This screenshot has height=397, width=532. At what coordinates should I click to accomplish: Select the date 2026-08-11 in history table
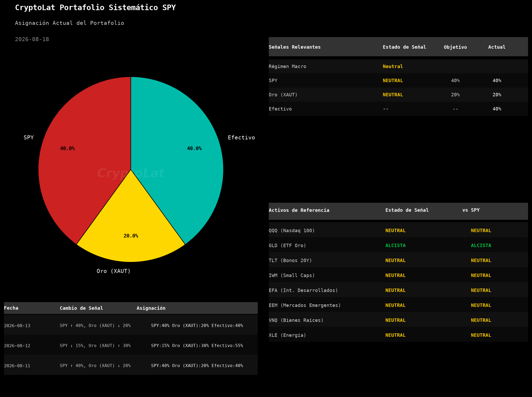(17, 366)
